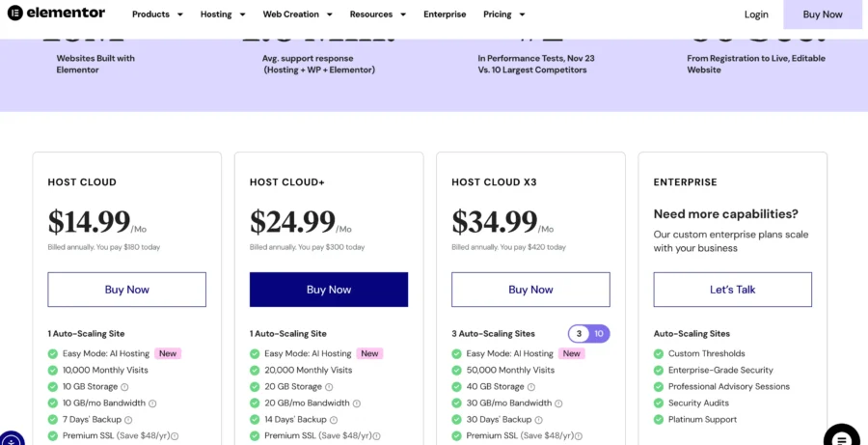Click info icon beside Host Cloud+ Premium SSL
The width and height of the screenshot is (868, 445).
pos(377,436)
